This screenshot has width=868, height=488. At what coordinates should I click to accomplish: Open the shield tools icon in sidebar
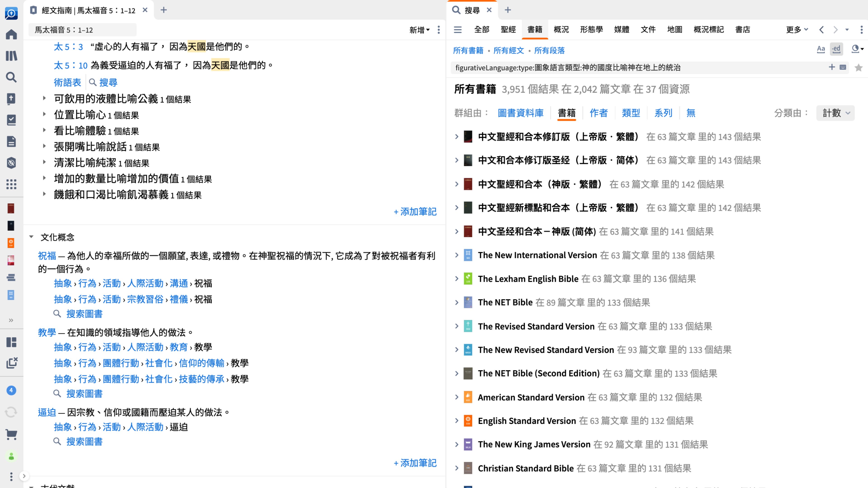tap(11, 163)
